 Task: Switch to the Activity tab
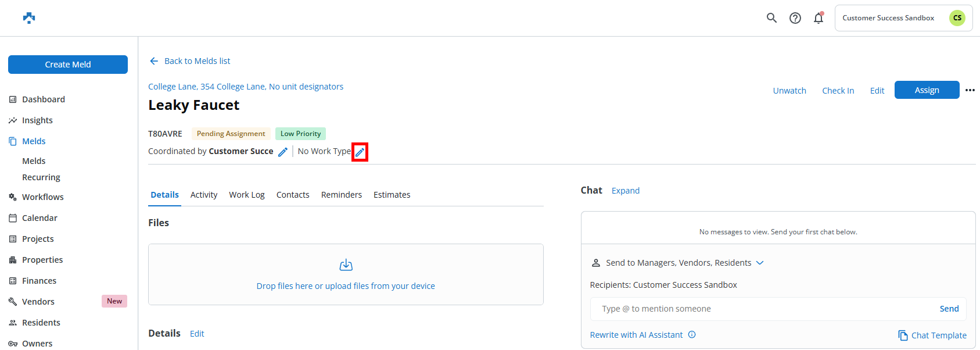[x=204, y=195]
